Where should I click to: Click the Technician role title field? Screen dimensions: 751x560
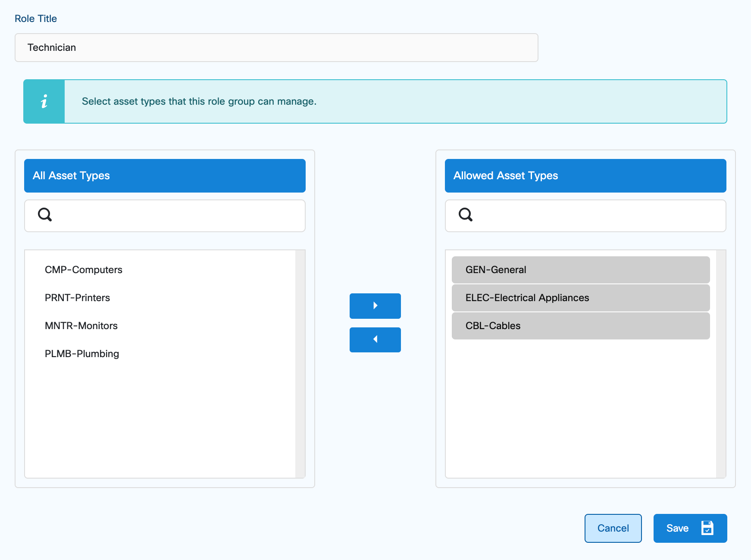[x=276, y=47]
